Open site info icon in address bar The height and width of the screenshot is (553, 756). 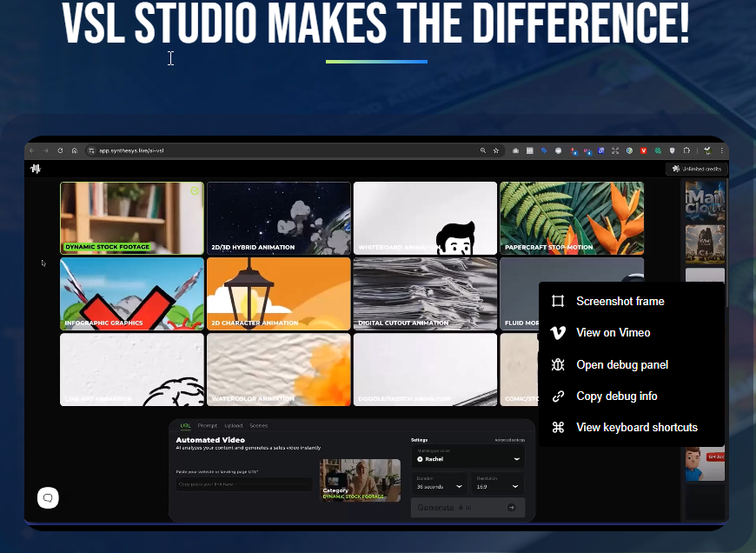point(91,150)
